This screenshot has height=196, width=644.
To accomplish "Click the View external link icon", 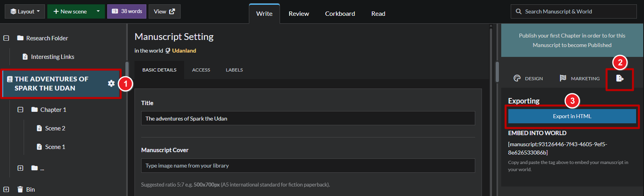I will (172, 11).
